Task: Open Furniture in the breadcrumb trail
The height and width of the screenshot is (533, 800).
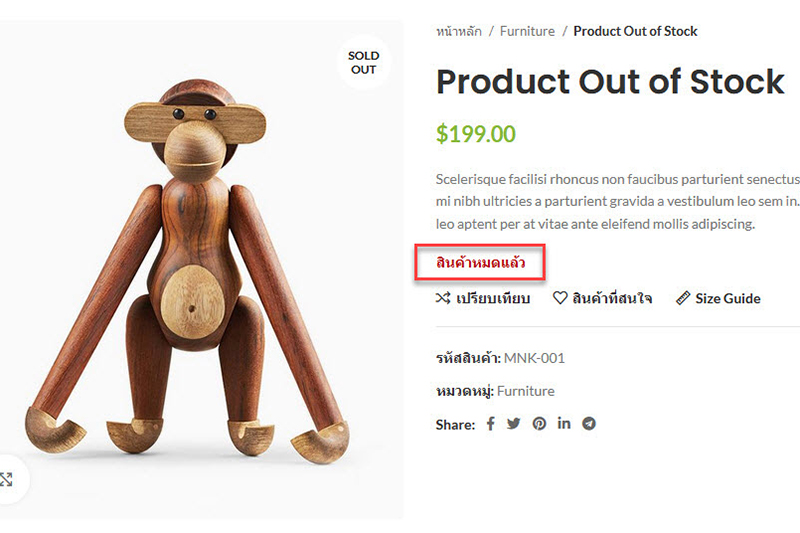Action: click(527, 31)
